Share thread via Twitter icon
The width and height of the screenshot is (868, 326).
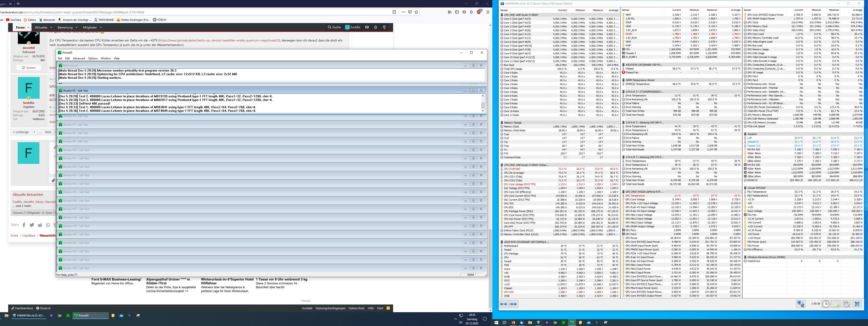pyautogui.click(x=32, y=225)
